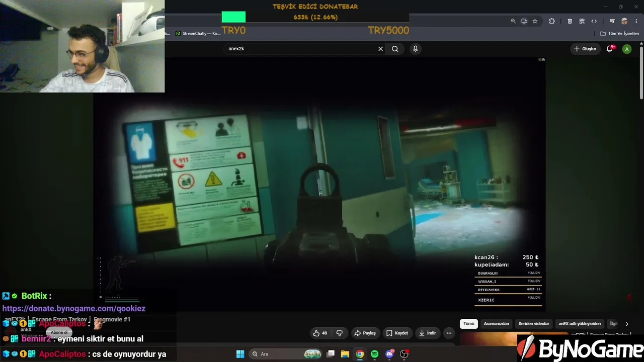Show more filter chips with right arrow
Viewport: 644px width, 362px height.
626,324
